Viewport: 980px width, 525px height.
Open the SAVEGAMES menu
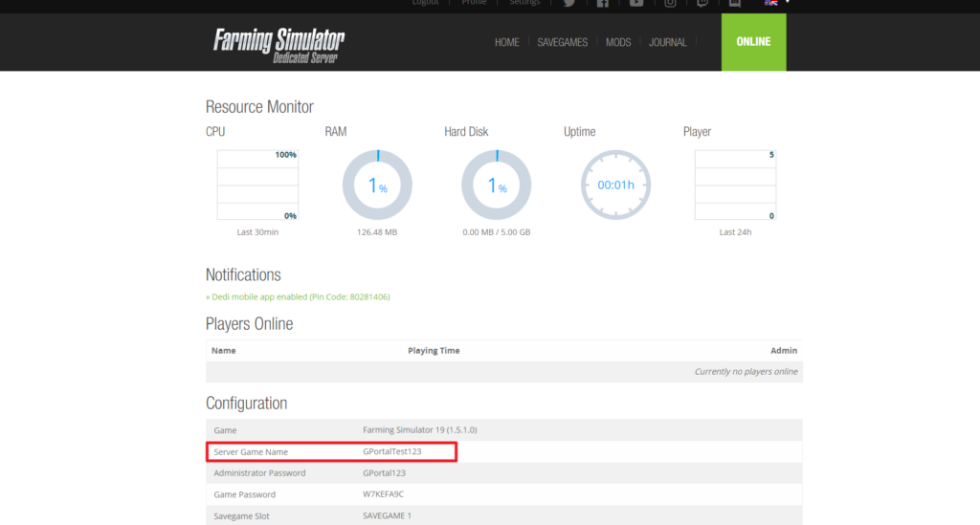pyautogui.click(x=563, y=42)
